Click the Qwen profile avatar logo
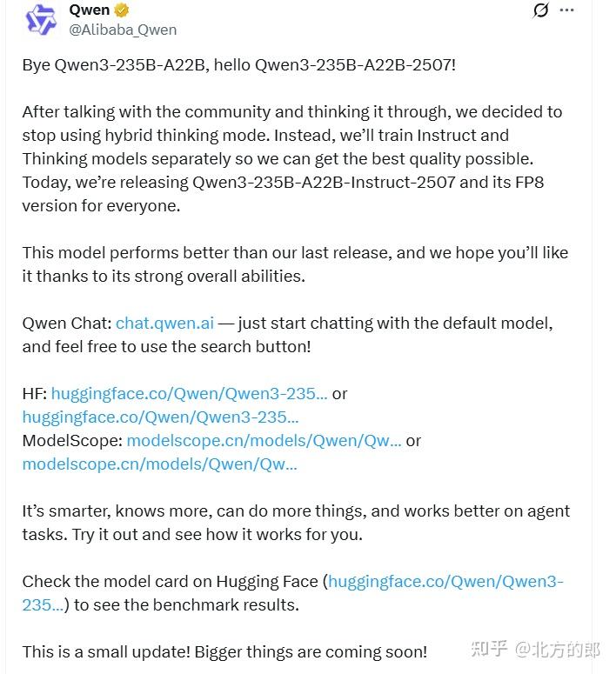The height and width of the screenshot is (674, 616). (40, 19)
